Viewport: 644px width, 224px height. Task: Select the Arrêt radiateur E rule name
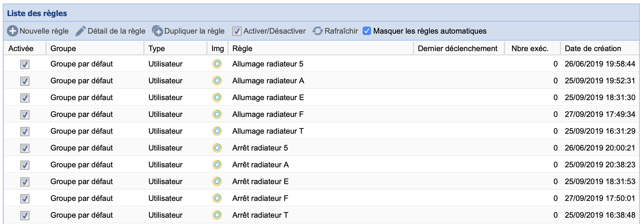coord(260,181)
